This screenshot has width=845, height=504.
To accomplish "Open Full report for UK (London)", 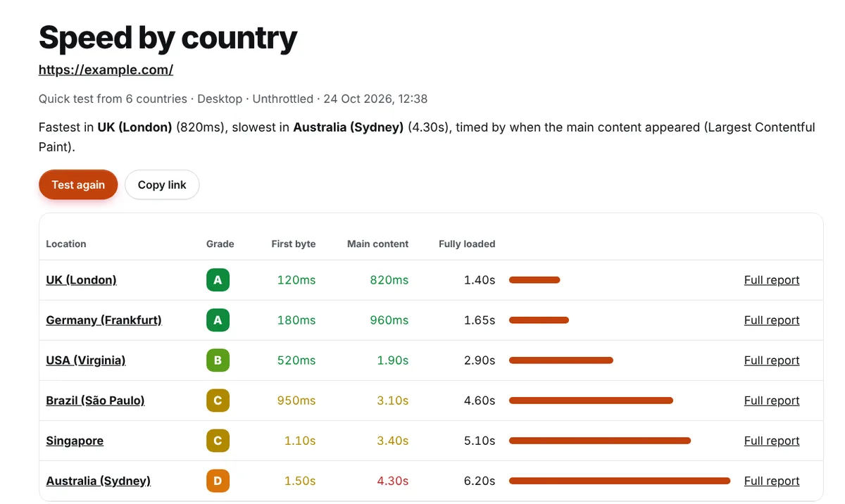I will (772, 280).
